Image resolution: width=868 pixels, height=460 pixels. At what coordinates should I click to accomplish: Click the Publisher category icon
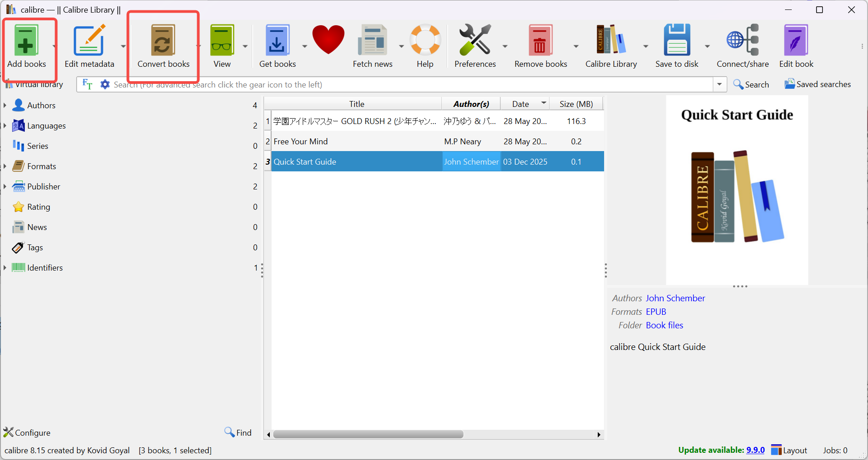click(18, 186)
